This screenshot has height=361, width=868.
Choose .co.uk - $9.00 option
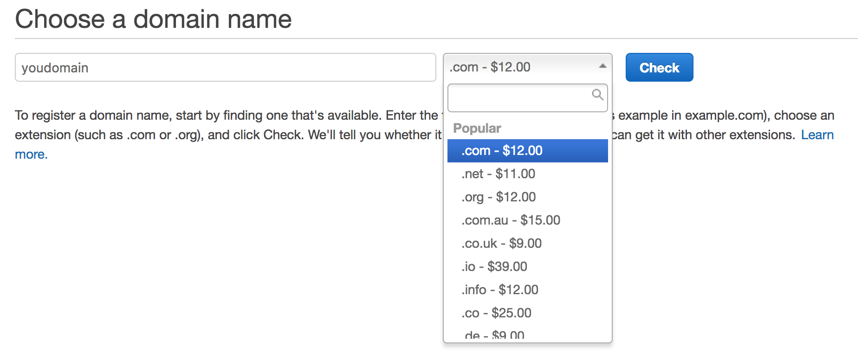tap(501, 244)
